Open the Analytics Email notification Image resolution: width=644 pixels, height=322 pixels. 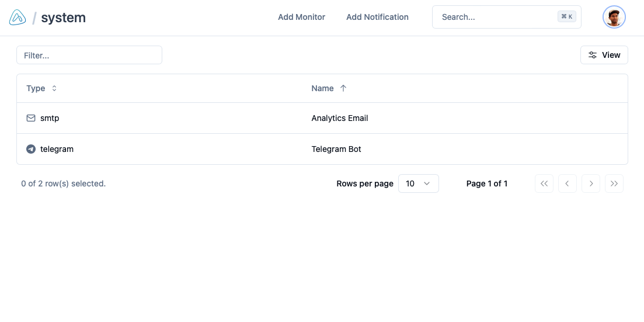click(340, 118)
